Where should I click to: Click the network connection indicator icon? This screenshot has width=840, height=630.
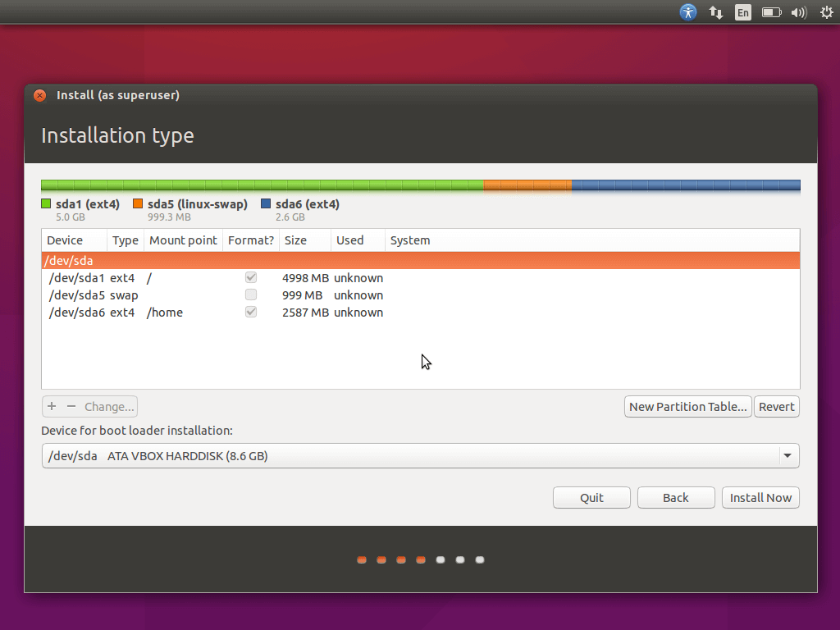(x=715, y=12)
